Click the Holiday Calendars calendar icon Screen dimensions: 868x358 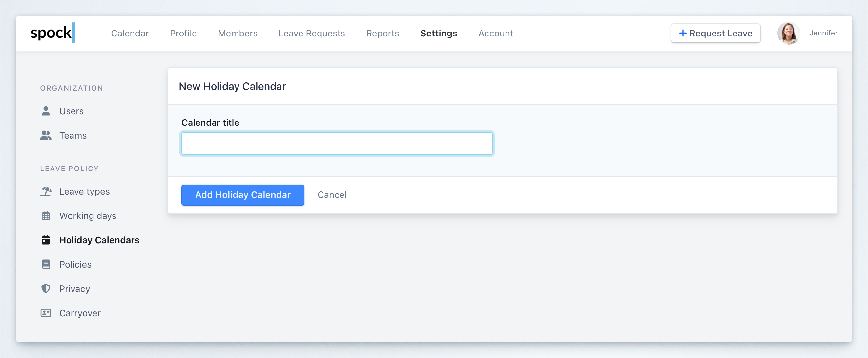tap(46, 240)
